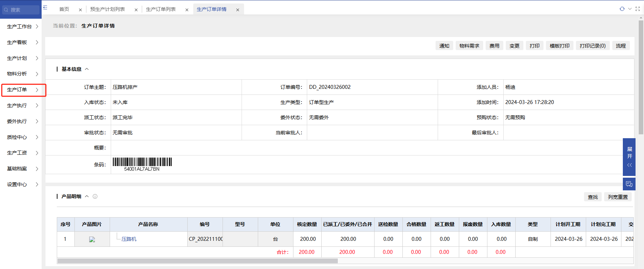The width and height of the screenshot is (644, 269).
Task: Click the refresh icon at top right
Action: 622,9
